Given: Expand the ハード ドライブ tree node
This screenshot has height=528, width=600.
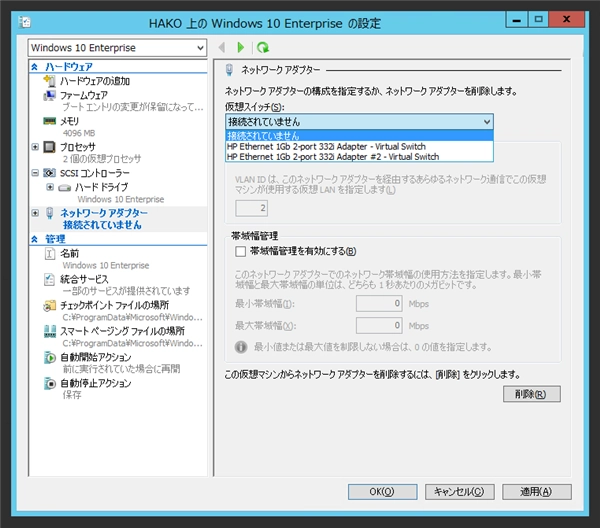Looking at the screenshot, I should click(50, 187).
